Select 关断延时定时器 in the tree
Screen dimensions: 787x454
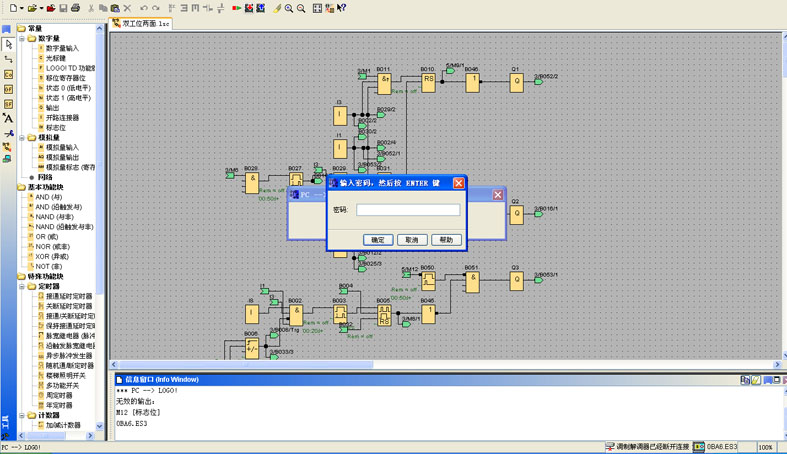point(69,306)
